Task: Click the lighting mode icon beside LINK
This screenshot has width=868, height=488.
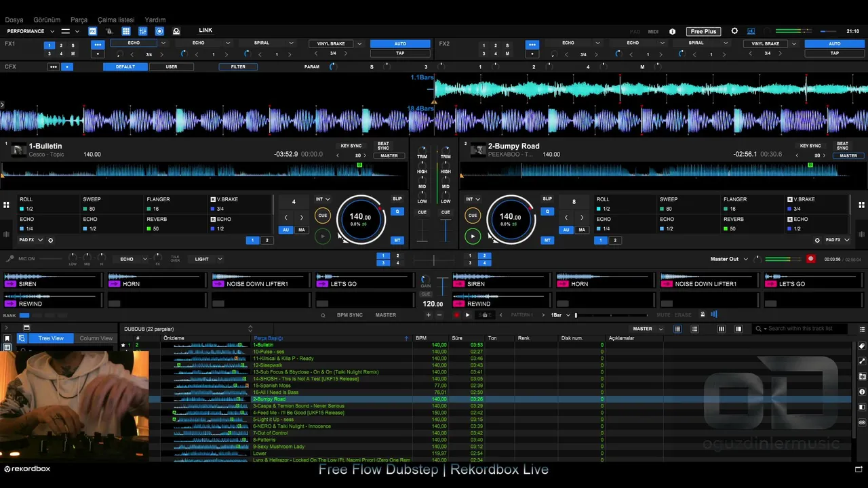Action: (x=176, y=31)
